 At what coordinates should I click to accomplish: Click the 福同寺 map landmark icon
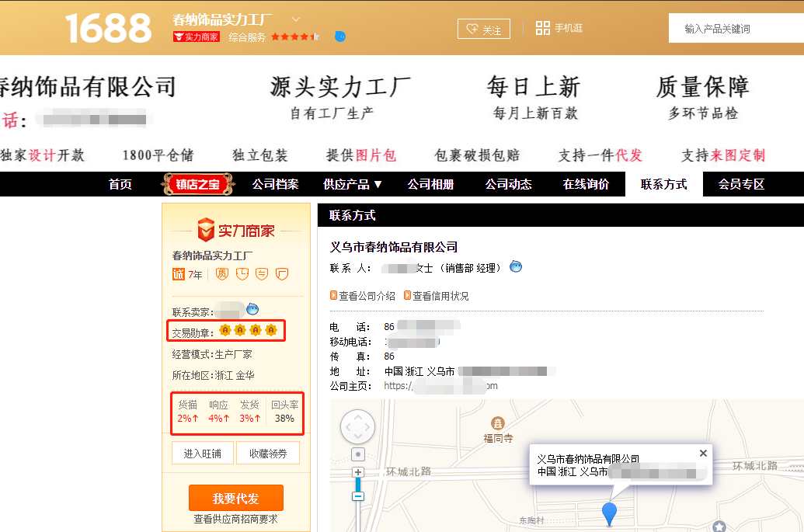[x=498, y=423]
